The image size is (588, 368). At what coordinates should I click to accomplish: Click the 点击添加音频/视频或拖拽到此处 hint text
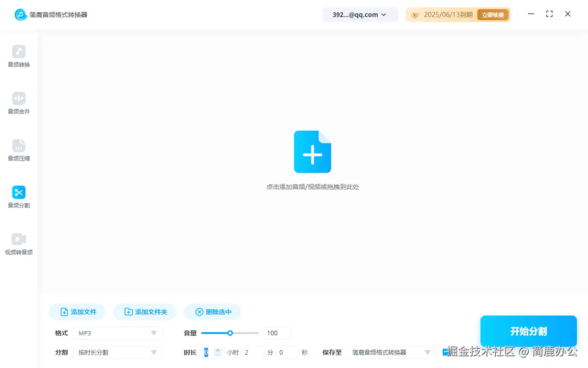click(x=313, y=187)
